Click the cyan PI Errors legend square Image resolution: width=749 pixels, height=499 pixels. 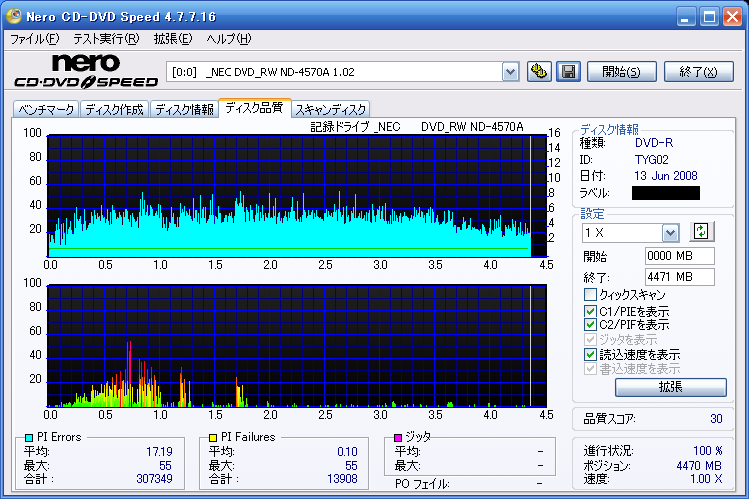(x=29, y=437)
